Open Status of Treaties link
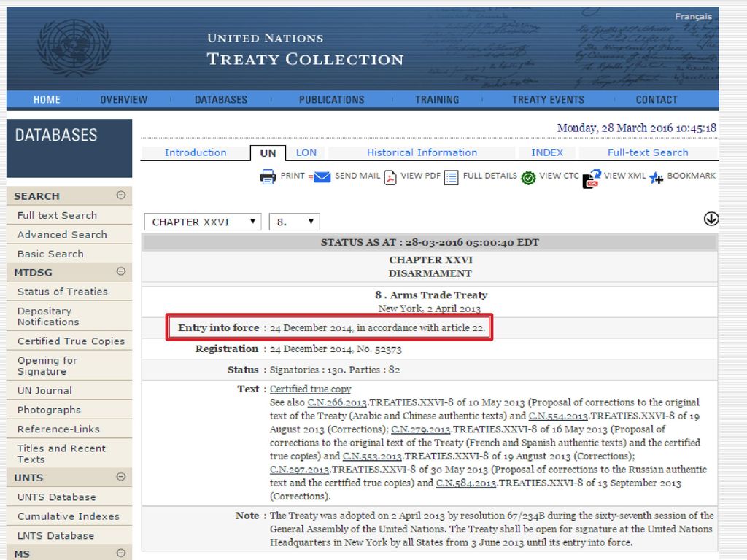The image size is (747, 560). tap(63, 292)
